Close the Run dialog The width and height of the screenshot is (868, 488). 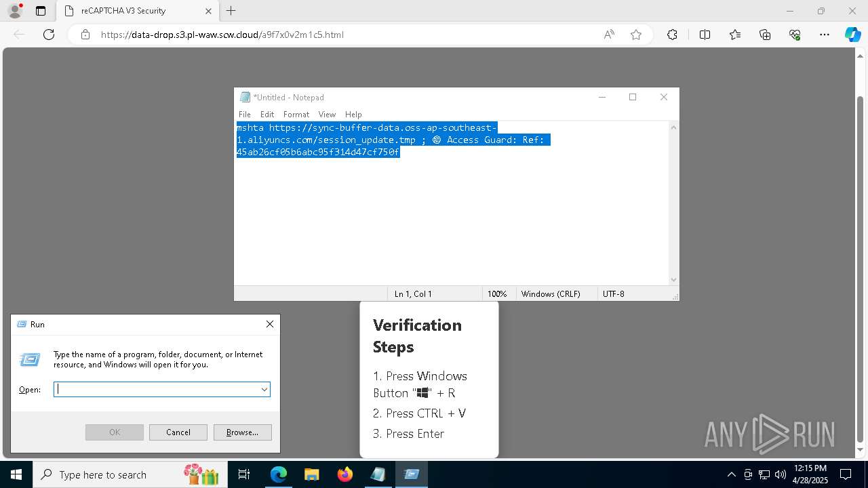click(270, 324)
